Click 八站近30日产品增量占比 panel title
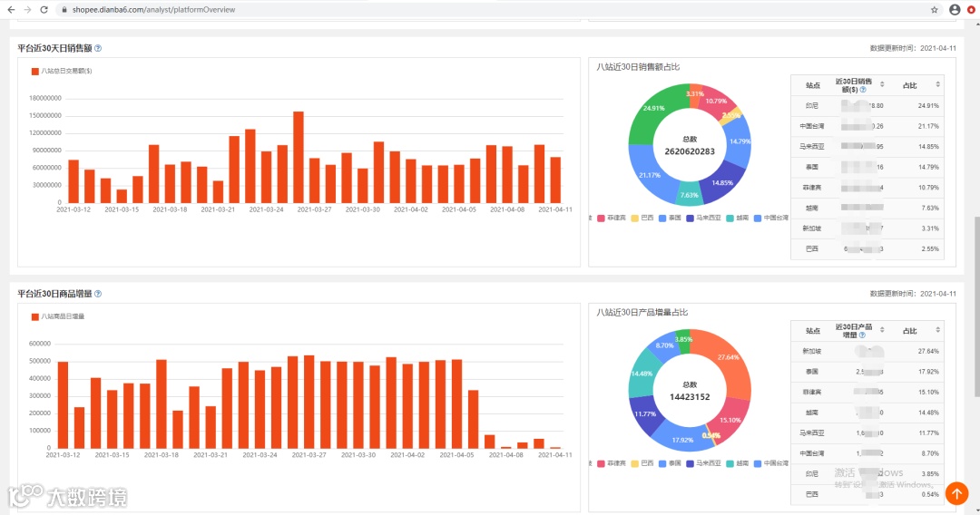The image size is (980, 515). 642,312
